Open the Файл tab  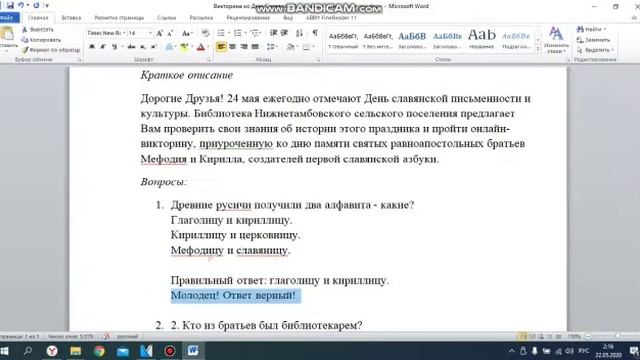coord(8,18)
